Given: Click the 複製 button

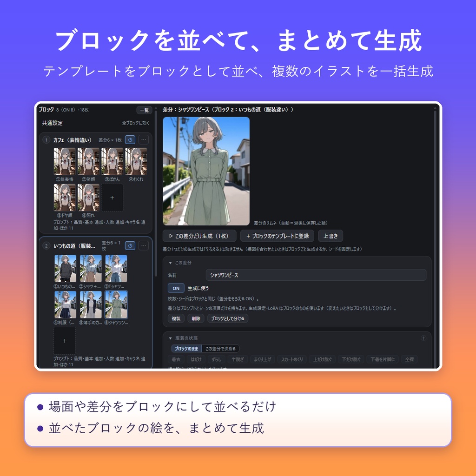Looking at the screenshot, I should point(176,318).
